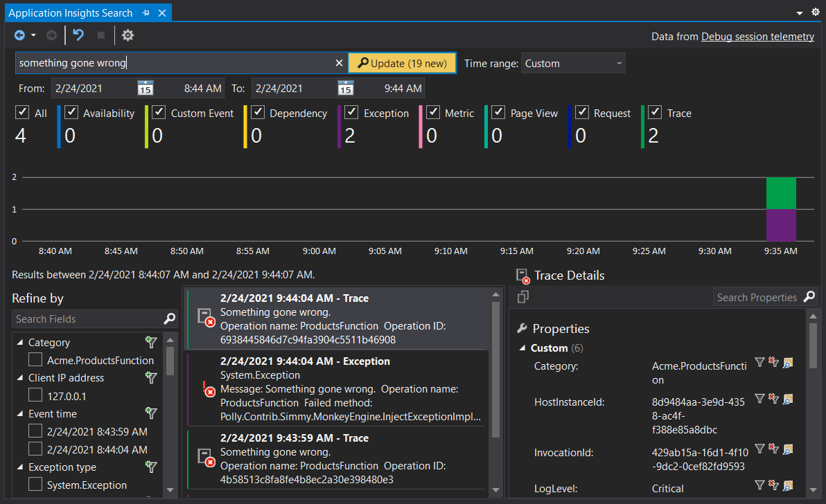Exclude Category value with red-X funnel
The width and height of the screenshot is (826, 504).
coord(774,362)
